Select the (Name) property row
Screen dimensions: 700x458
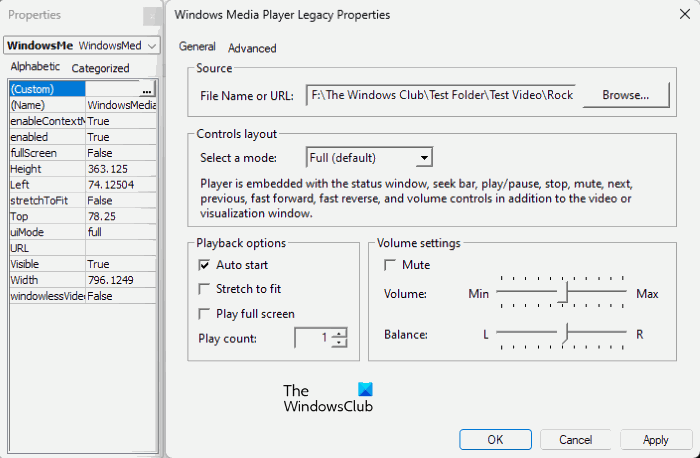(82, 105)
